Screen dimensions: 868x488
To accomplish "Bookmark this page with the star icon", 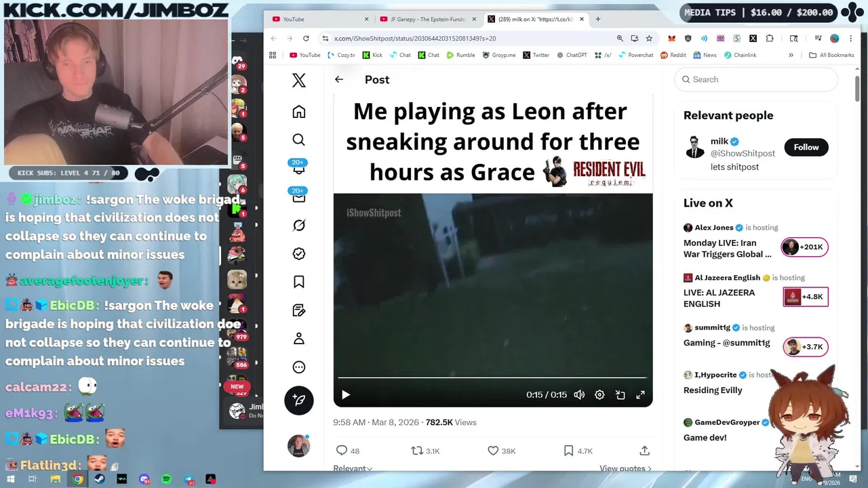I will (x=649, y=39).
